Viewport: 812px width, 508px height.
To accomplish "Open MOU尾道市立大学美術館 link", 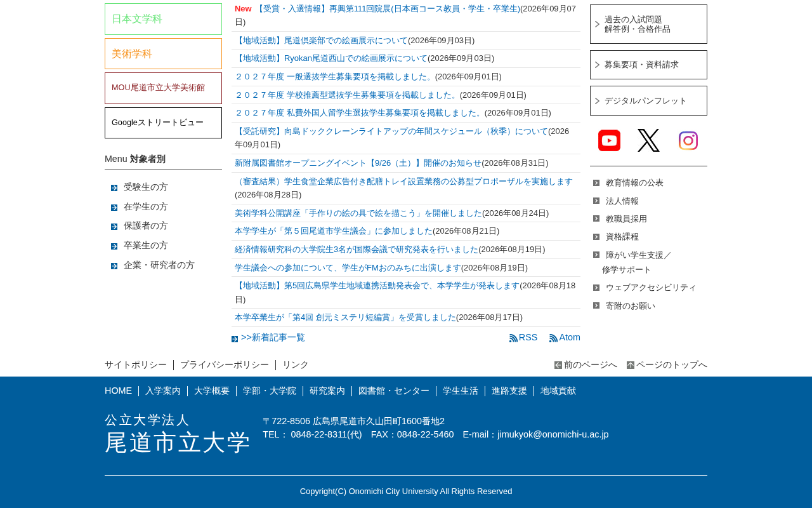I will (163, 88).
